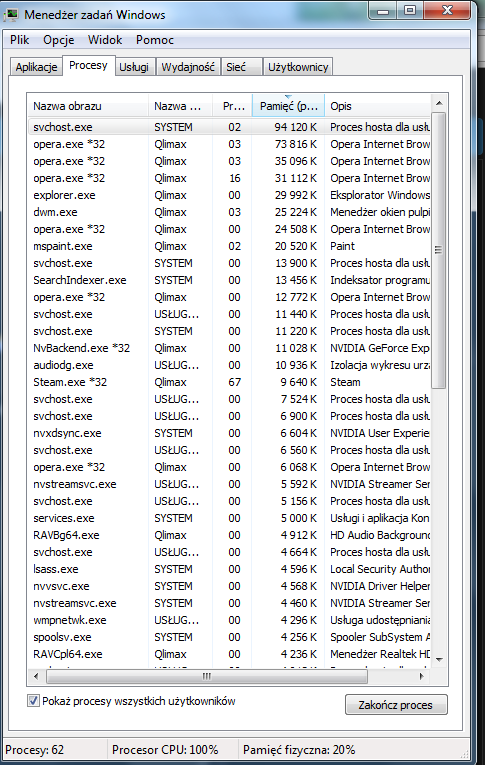Click the Task Manager title bar icon
The height and width of the screenshot is (765, 485).
click(x=11, y=15)
